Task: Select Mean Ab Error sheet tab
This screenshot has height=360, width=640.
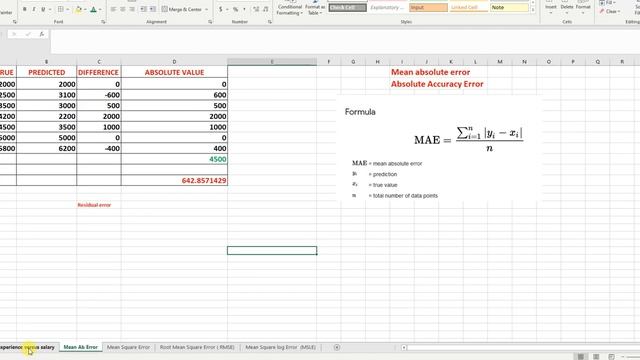Action: pyautogui.click(x=81, y=347)
